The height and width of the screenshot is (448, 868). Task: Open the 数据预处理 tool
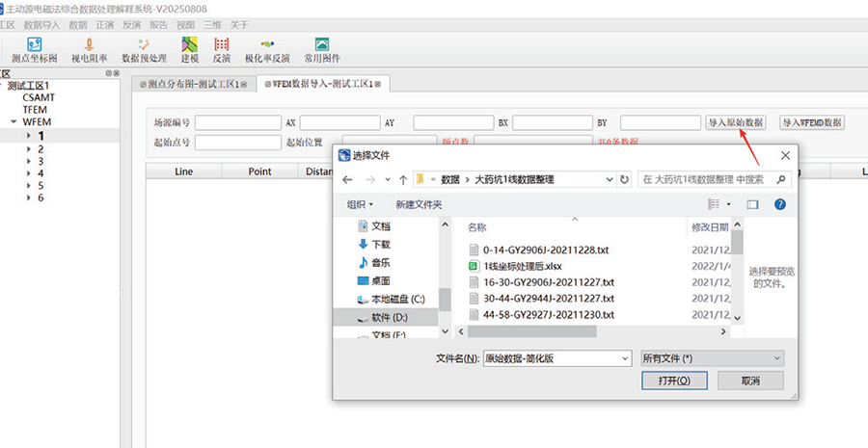pos(144,49)
